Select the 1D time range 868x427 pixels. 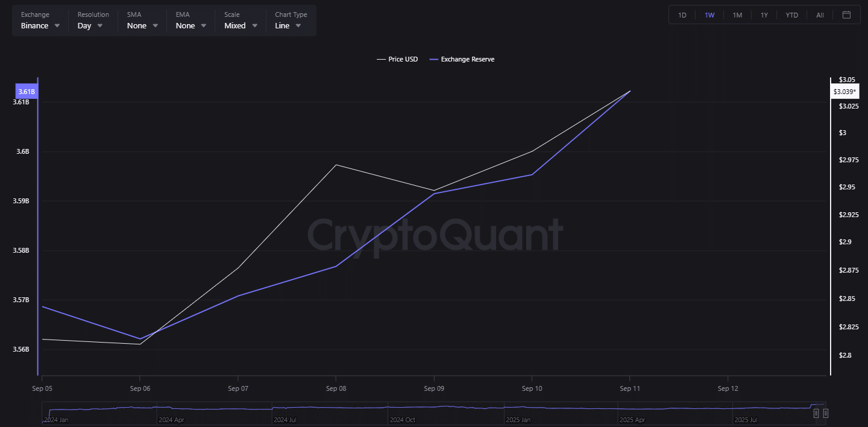682,15
